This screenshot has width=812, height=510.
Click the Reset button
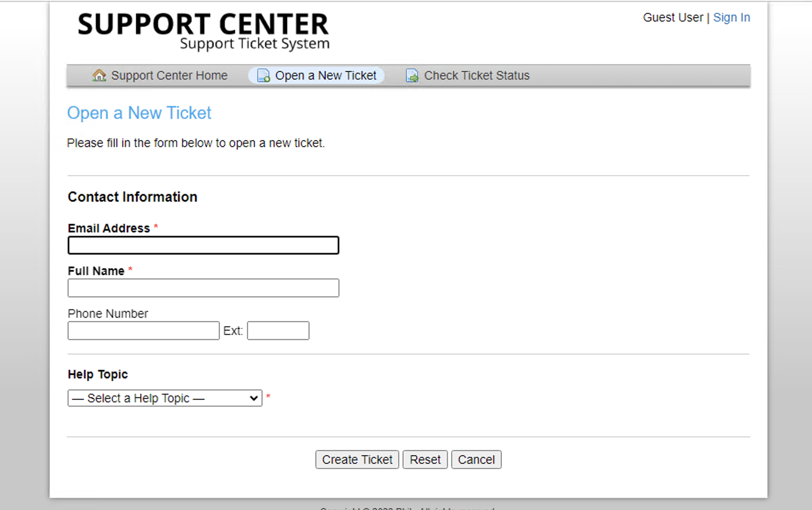coord(425,460)
